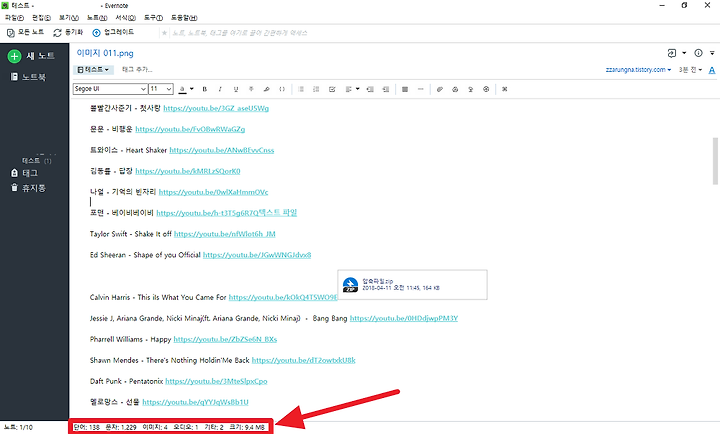Open the font color dropdown arrow
The image size is (720, 434).
191,89
